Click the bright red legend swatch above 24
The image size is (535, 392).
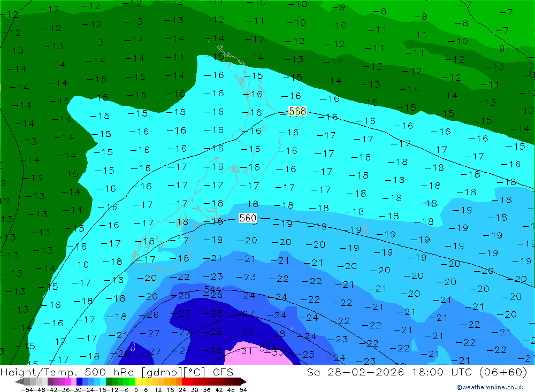tap(185, 382)
